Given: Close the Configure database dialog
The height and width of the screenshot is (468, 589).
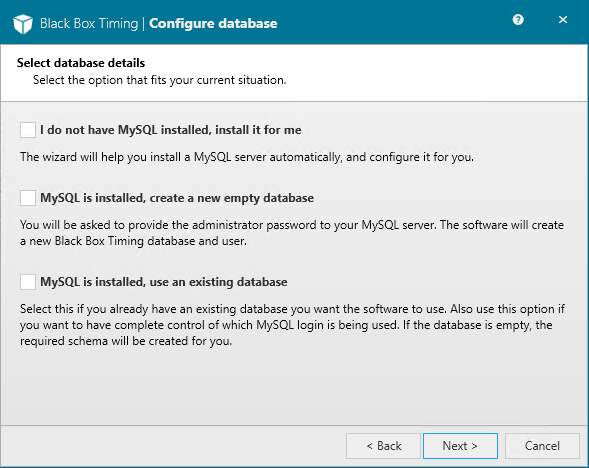Looking at the screenshot, I should 563,20.
